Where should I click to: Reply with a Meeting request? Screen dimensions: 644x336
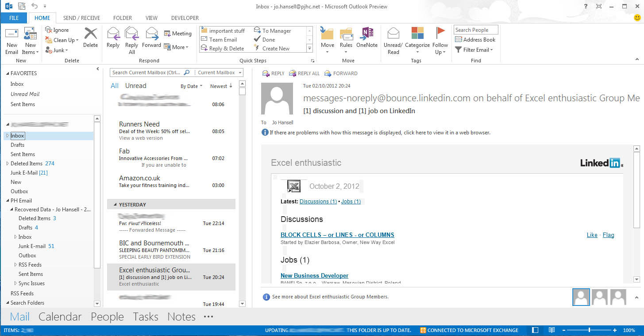[178, 34]
